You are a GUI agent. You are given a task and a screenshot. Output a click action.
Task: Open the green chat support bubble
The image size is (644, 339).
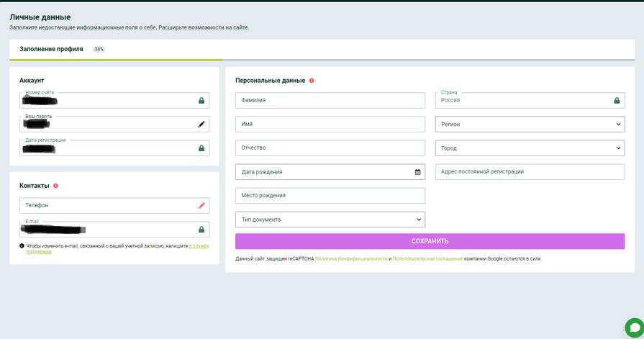(x=635, y=328)
